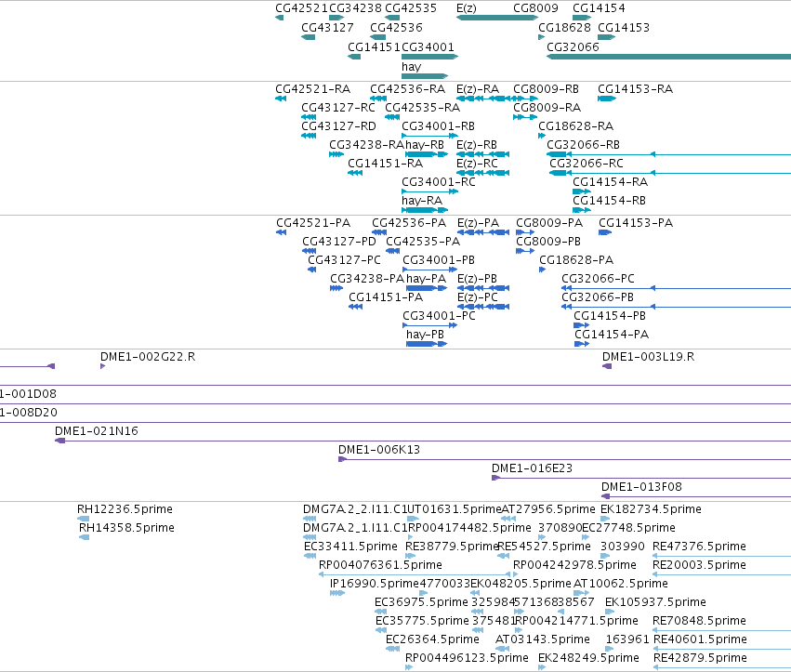The height and width of the screenshot is (672, 791).
Task: Select the CG8009-RB transcript label
Action: coord(546,89)
